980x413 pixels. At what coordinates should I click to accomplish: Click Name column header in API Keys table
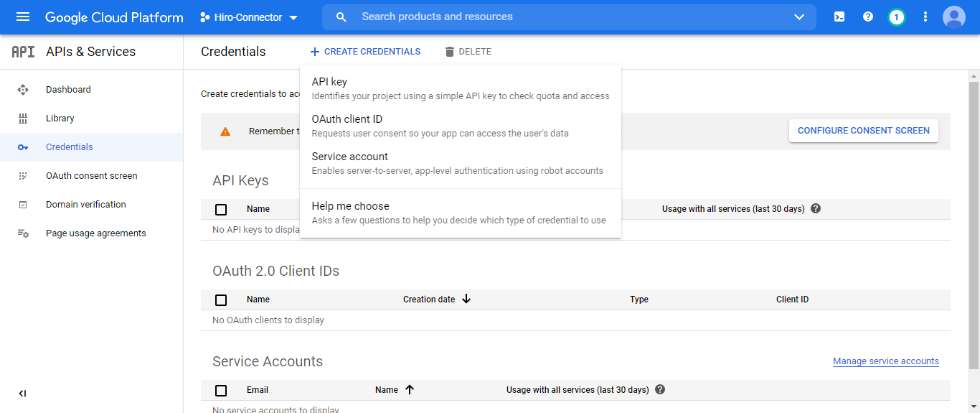(x=258, y=209)
